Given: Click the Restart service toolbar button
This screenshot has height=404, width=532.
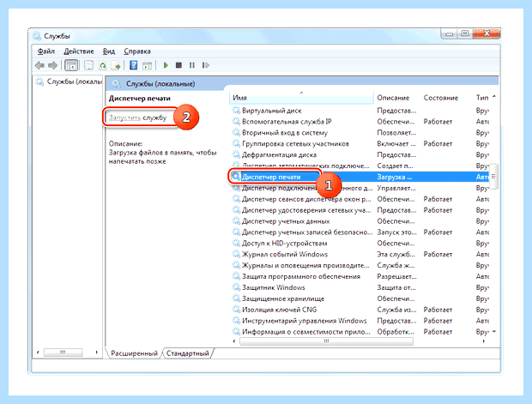Looking at the screenshot, I should tap(206, 65).
